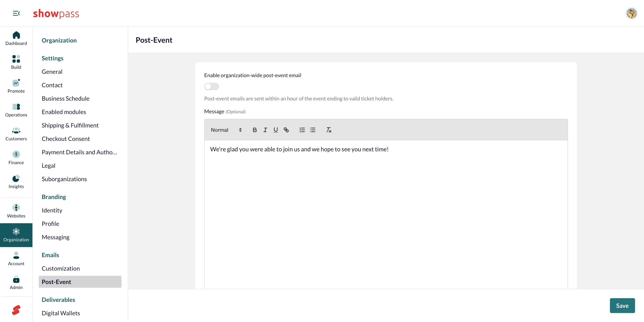
Task: Open email Customization page
Action: coord(61,268)
